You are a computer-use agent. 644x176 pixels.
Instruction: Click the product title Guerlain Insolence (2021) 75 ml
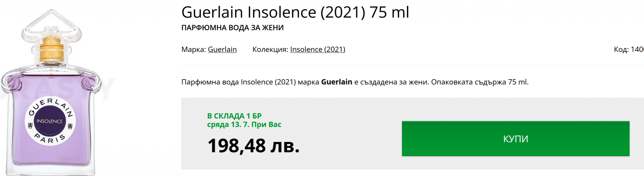click(295, 13)
